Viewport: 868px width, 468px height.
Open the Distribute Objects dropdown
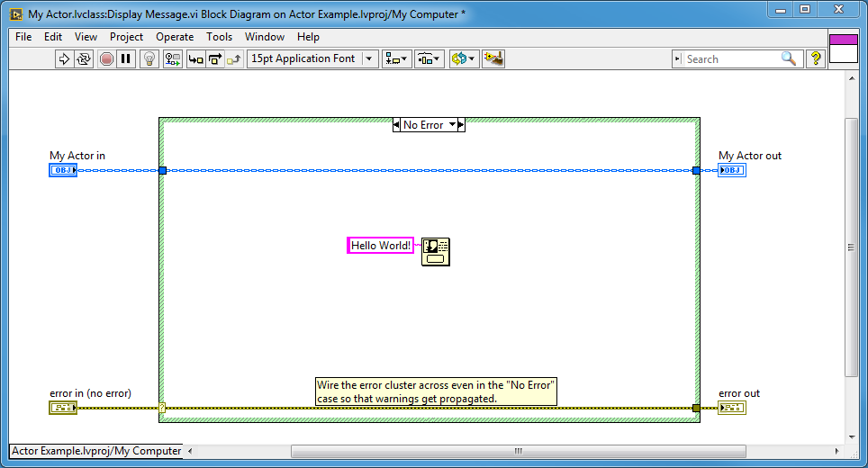(x=429, y=58)
